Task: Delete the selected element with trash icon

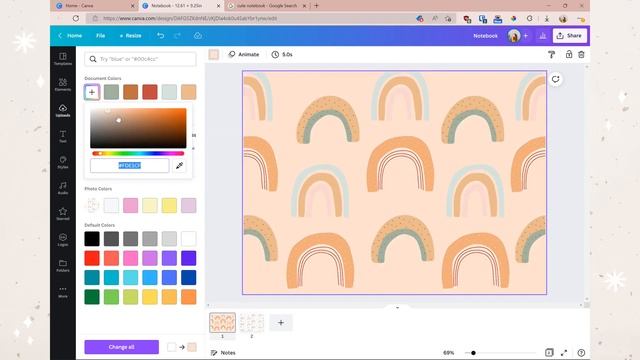Action: [x=581, y=54]
